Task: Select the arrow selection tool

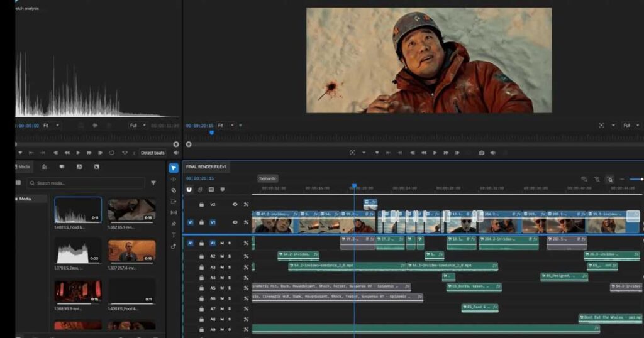Action: (174, 168)
